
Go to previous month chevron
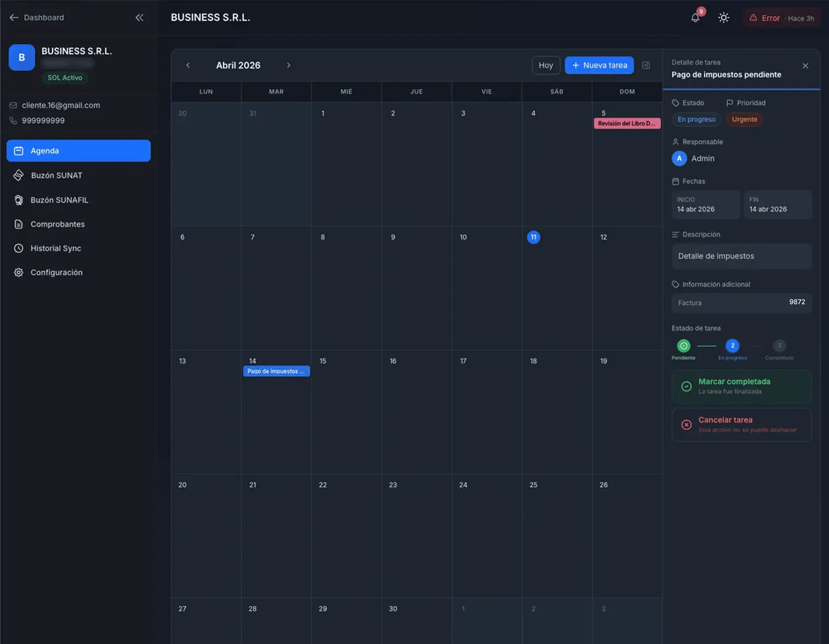(x=188, y=65)
